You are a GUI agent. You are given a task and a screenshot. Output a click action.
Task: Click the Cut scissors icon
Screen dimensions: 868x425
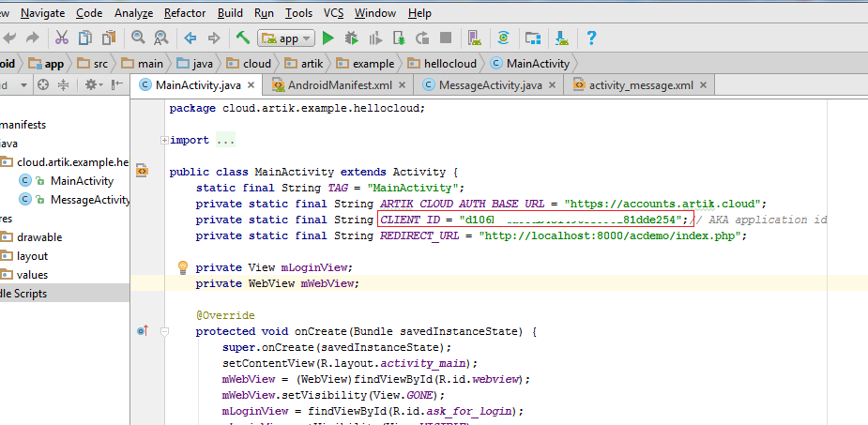coord(62,38)
